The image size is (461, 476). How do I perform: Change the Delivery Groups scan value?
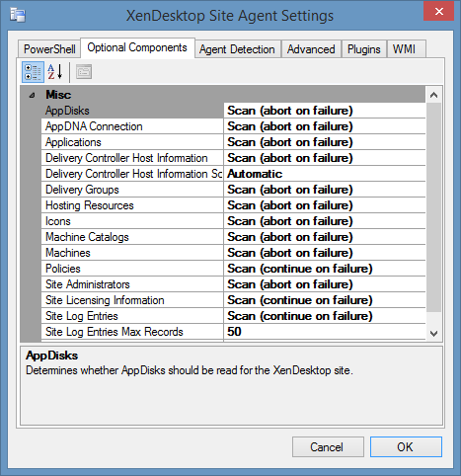pyautogui.click(x=325, y=190)
